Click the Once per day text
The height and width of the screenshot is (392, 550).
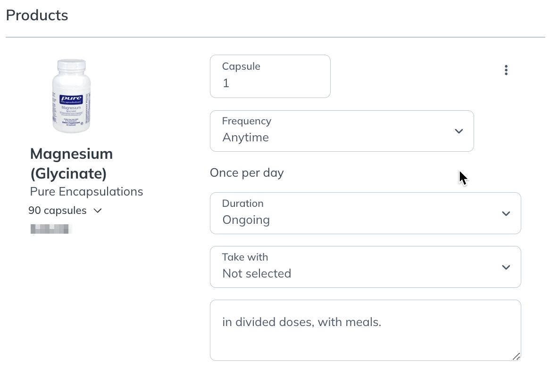(247, 173)
